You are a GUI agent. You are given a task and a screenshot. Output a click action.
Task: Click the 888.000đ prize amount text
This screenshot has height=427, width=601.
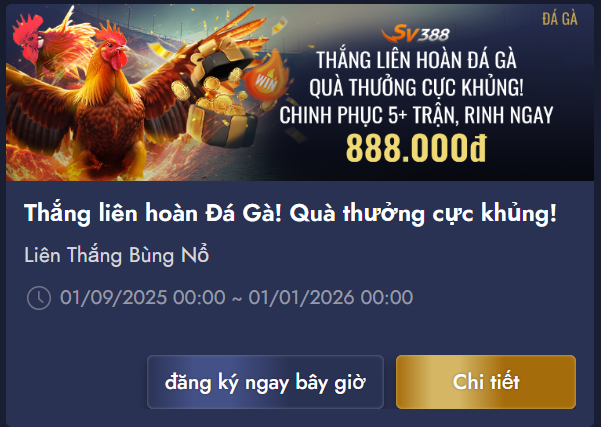pyautogui.click(x=416, y=148)
